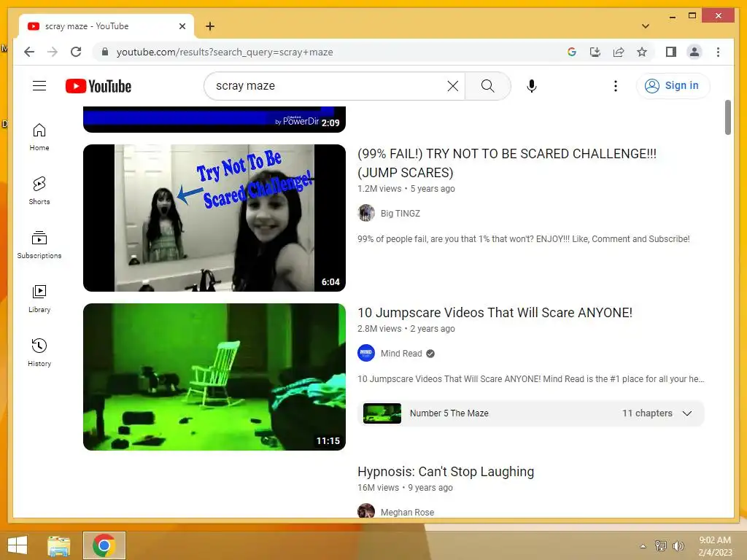The image size is (747, 560).
Task: Close the scray maze tab
Action: click(x=182, y=26)
